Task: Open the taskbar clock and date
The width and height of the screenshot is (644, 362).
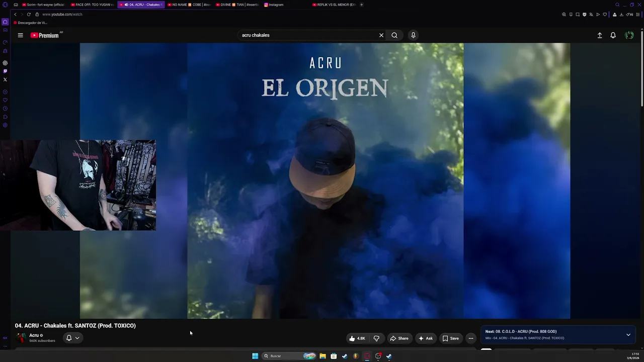Action: tap(633, 356)
